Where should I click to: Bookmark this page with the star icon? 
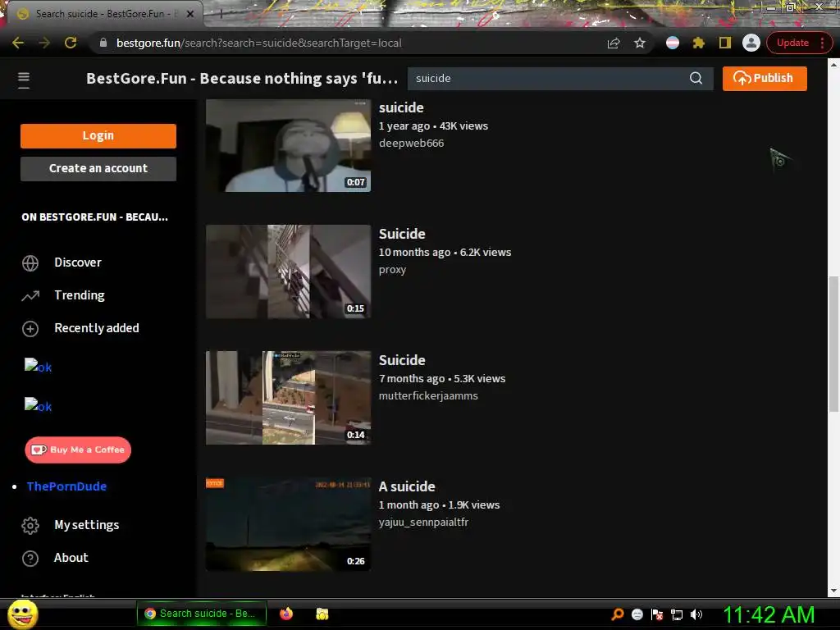point(640,43)
